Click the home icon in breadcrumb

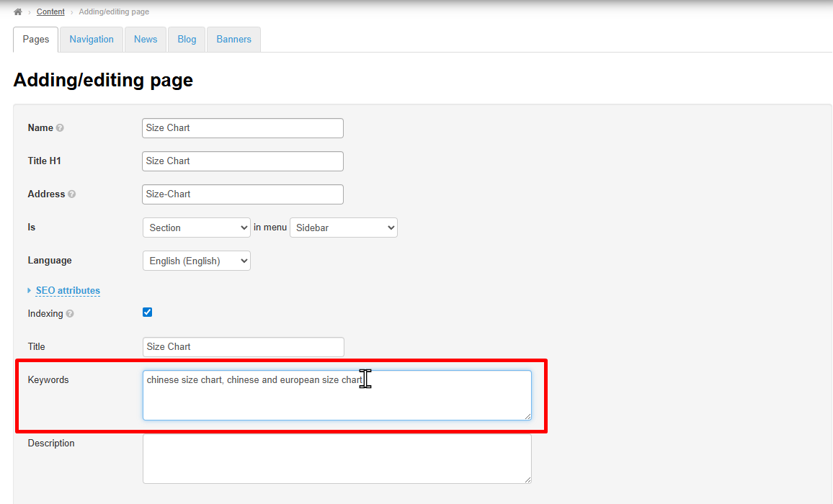pyautogui.click(x=18, y=12)
